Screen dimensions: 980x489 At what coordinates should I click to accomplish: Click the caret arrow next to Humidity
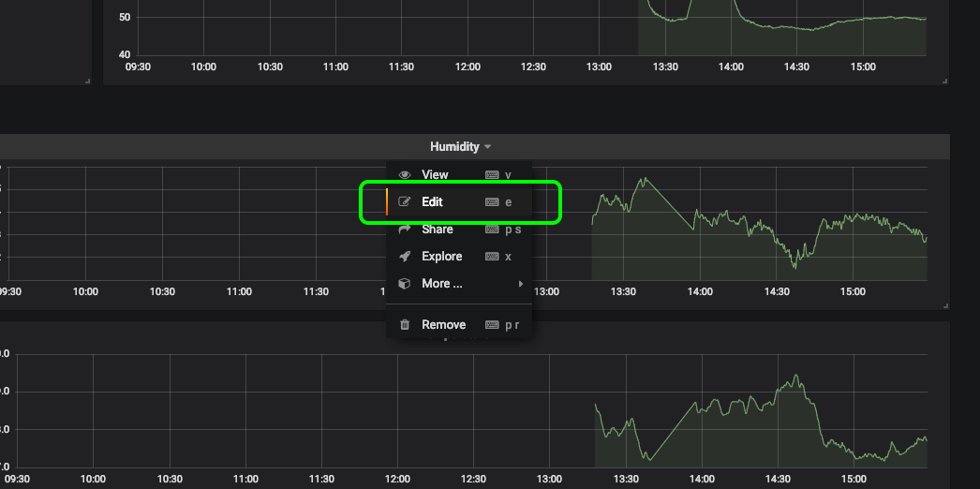[x=488, y=147]
